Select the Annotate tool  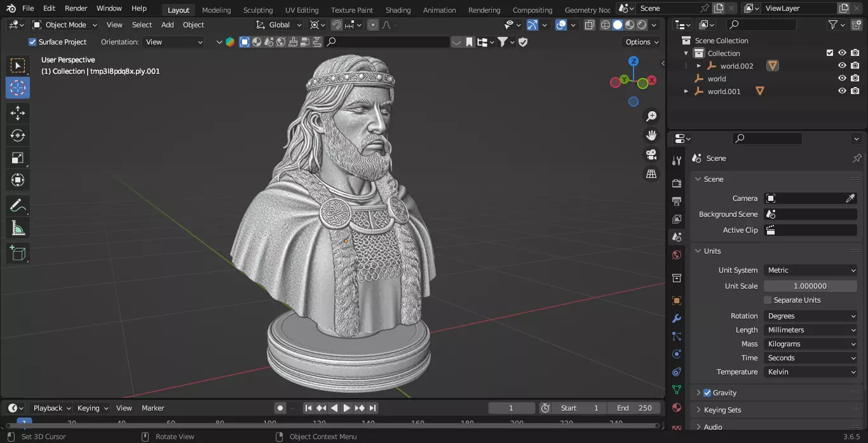pos(18,206)
